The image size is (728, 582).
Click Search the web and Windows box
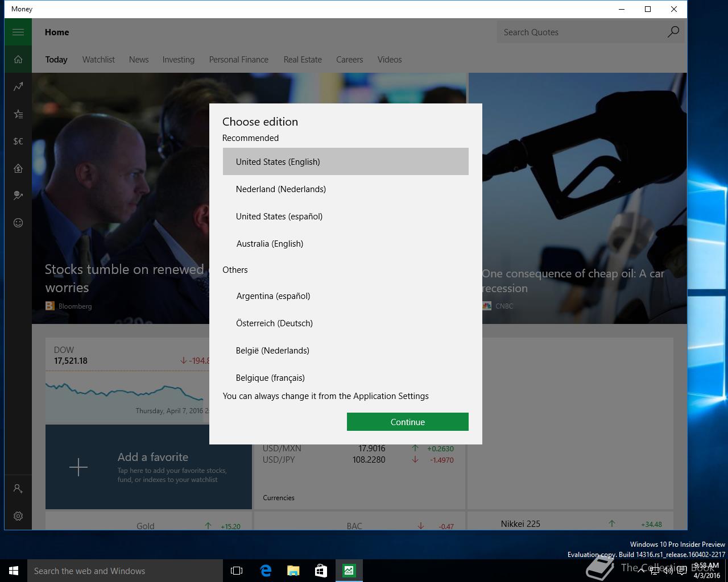[x=125, y=571]
